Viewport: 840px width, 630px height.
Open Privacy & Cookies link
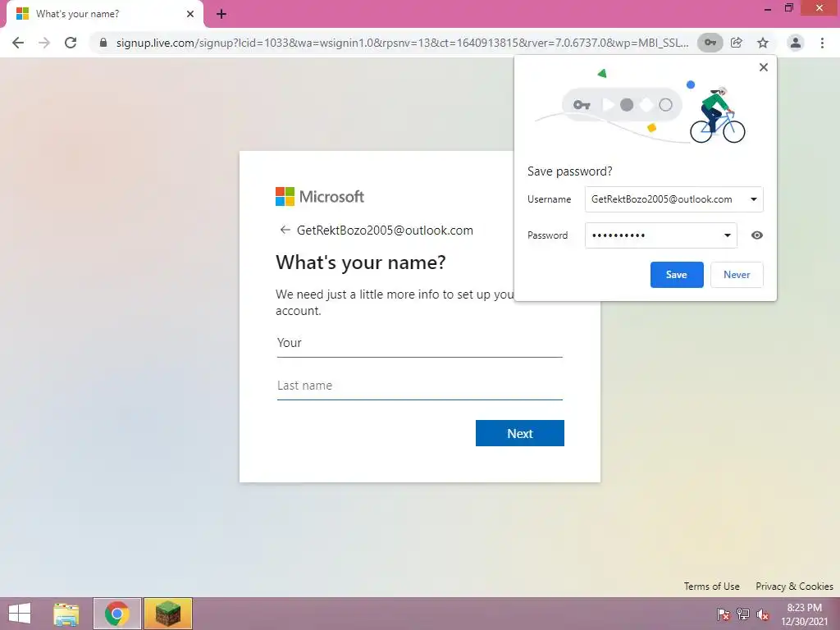pyautogui.click(x=794, y=586)
